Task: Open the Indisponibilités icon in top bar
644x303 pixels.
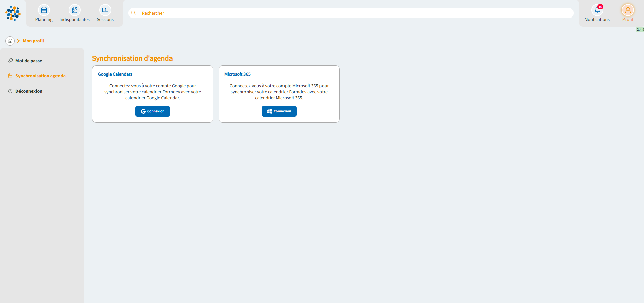Action: (x=74, y=10)
